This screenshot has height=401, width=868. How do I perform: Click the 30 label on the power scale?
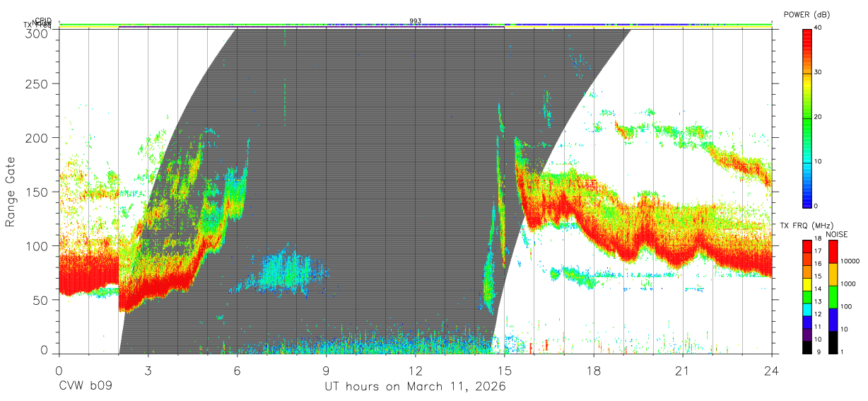click(x=819, y=72)
